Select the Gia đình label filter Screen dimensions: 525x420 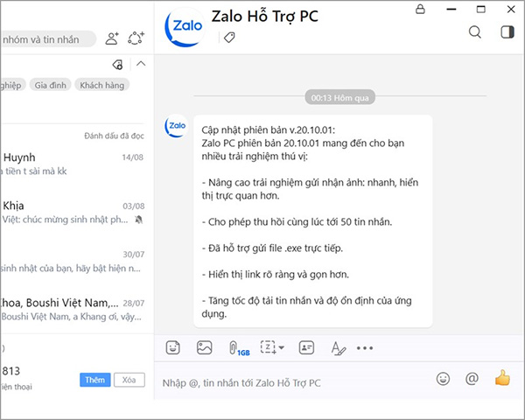point(50,85)
